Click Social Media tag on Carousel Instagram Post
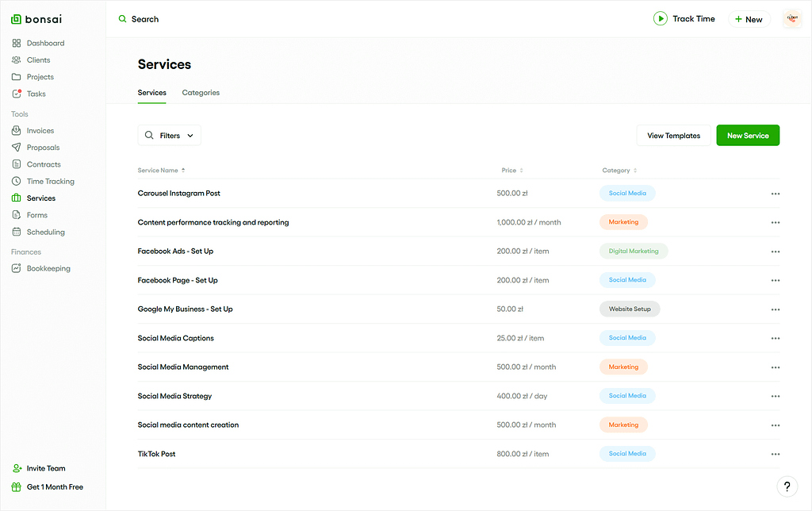Screen dimensions: 812x511 627,194
